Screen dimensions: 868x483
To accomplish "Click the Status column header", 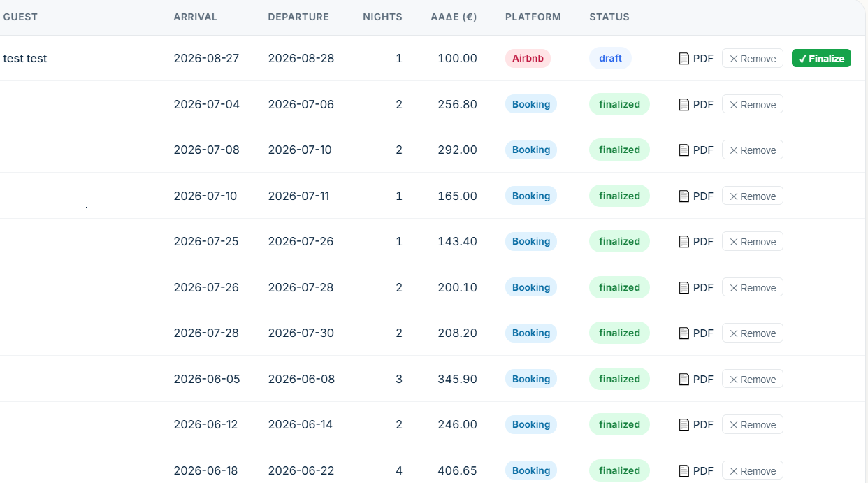I will click(x=609, y=17).
